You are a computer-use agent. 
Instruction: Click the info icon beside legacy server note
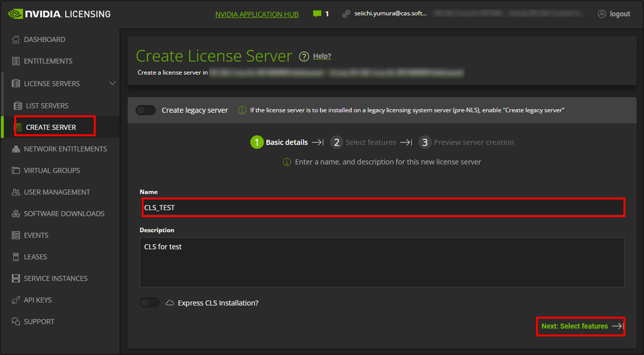click(x=242, y=110)
